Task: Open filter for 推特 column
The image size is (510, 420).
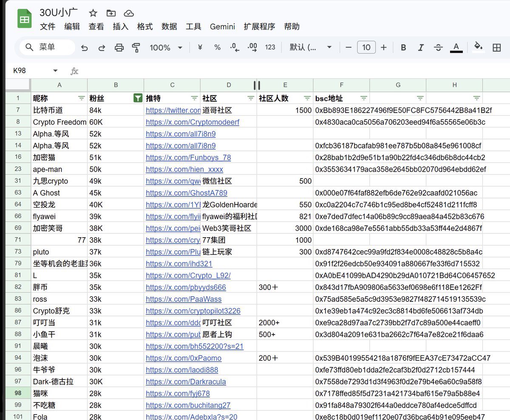Action: click(x=194, y=98)
